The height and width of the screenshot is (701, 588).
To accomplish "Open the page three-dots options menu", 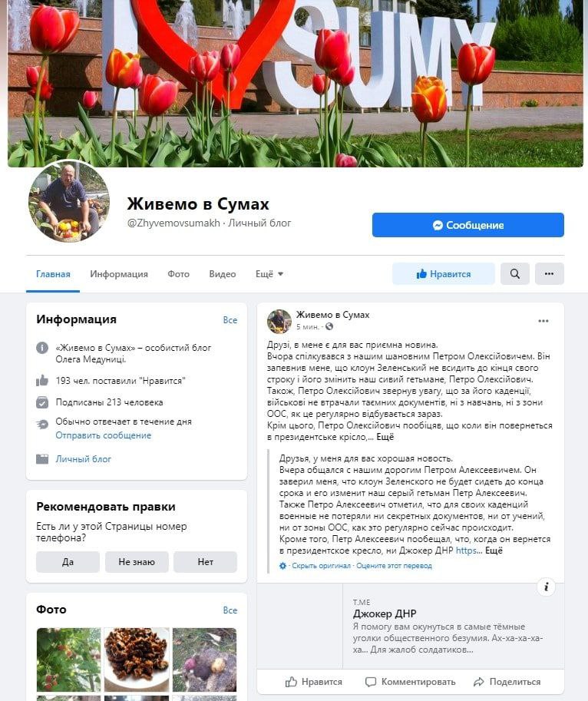I will (x=549, y=273).
